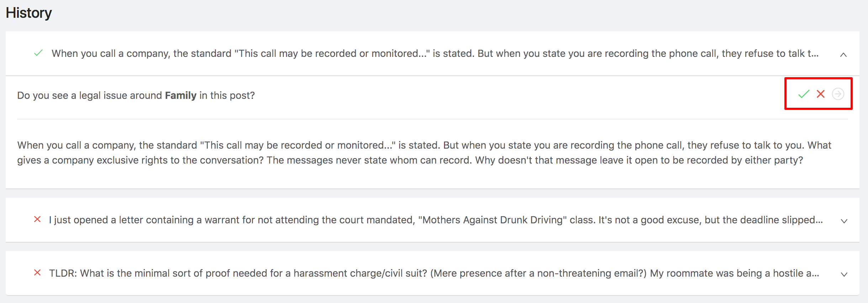Open the court warrant letter post title
Viewport: 868px width, 303px height.
pos(435,220)
